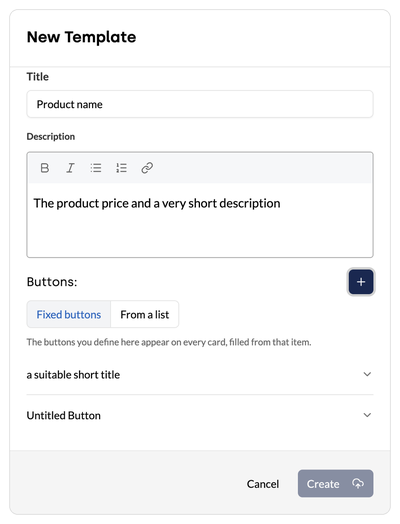Viewport: 400px width, 524px height.
Task: Add a new button with plus icon
Action: point(361,282)
